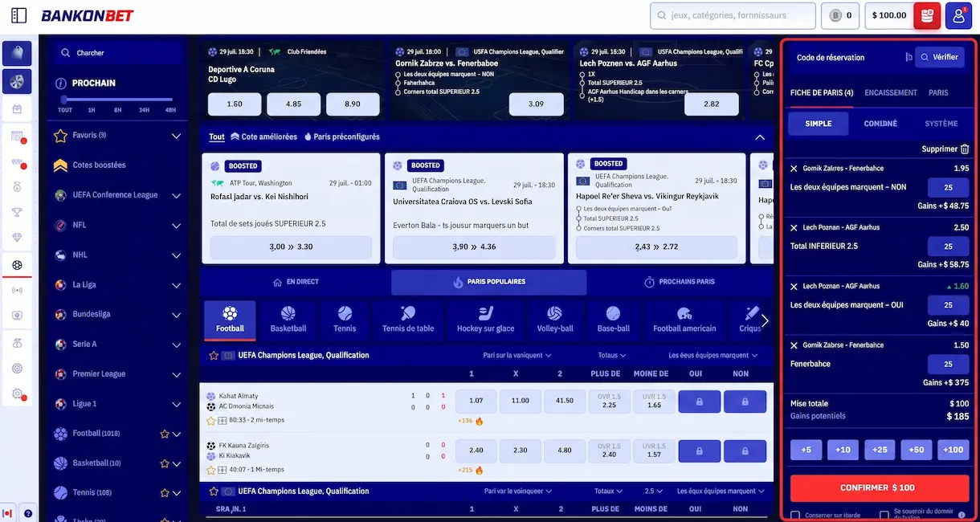
Task: Open the pinwheel icon in left rail
Action: [x=17, y=81]
